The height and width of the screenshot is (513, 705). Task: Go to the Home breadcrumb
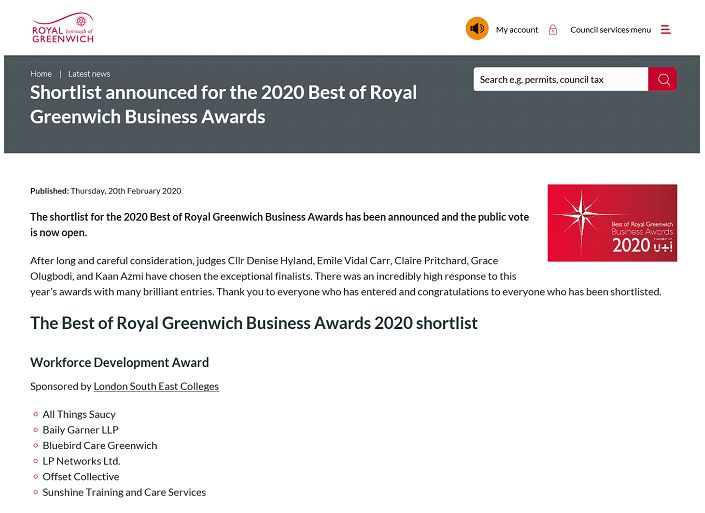point(41,74)
